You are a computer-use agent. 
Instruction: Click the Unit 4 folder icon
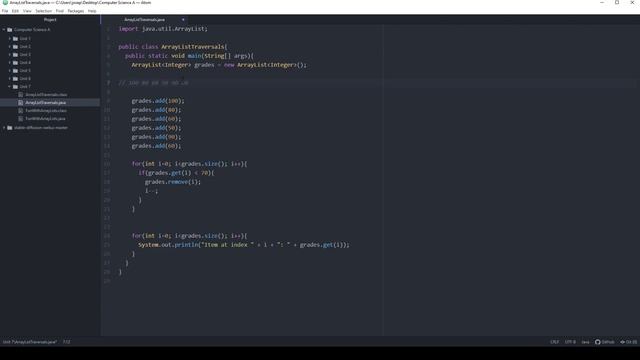tap(16, 62)
